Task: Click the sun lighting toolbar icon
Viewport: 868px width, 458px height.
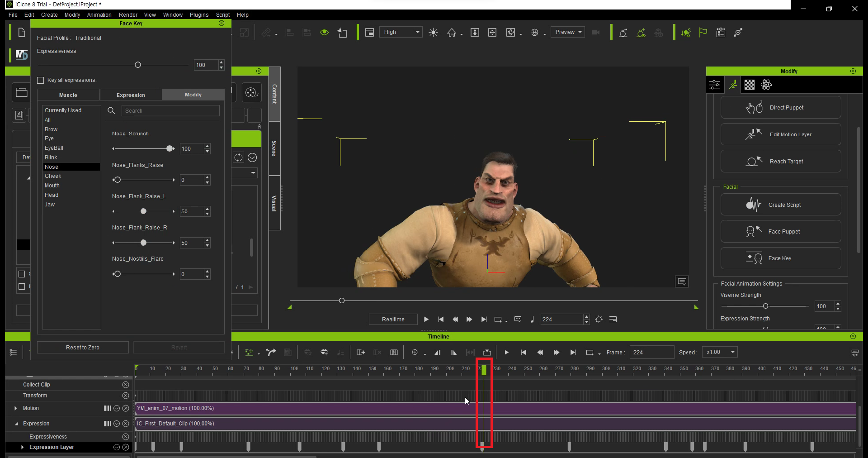Action: click(x=433, y=33)
